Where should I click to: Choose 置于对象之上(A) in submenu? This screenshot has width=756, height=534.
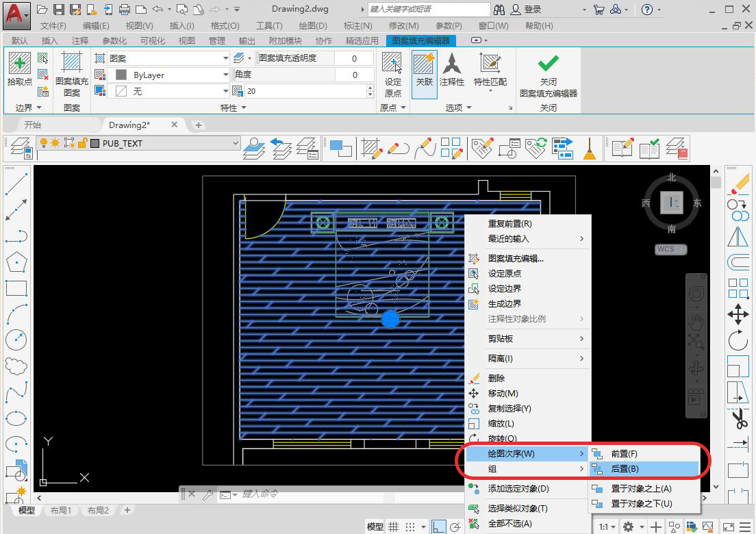[644, 488]
